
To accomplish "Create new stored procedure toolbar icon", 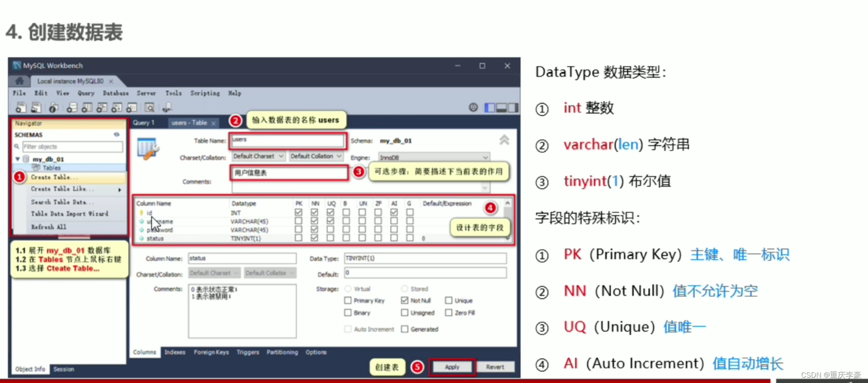I will (x=117, y=107).
